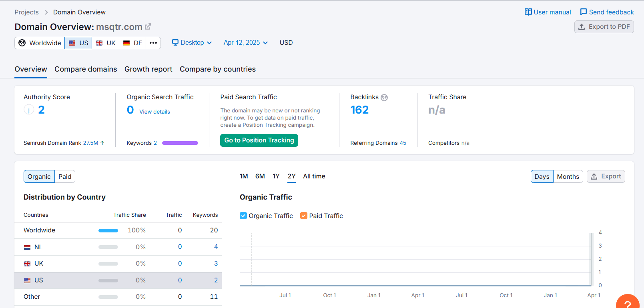Viewport: 644px width, 308px height.
Task: Click Keywords count 2 link
Action: coord(155,143)
